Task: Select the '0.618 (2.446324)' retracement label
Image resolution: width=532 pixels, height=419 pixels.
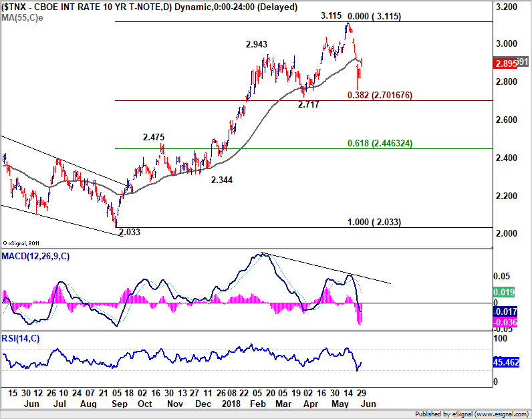Action: pos(380,143)
